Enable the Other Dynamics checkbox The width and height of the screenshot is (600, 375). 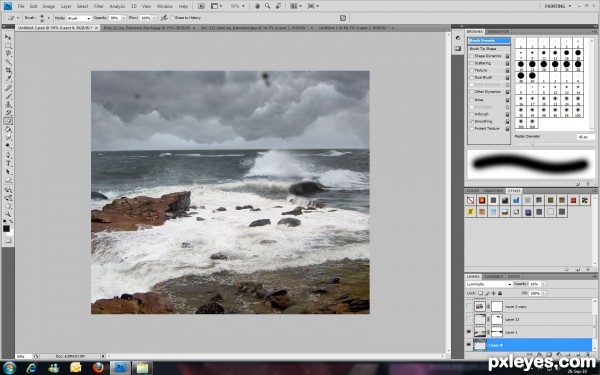(x=472, y=92)
